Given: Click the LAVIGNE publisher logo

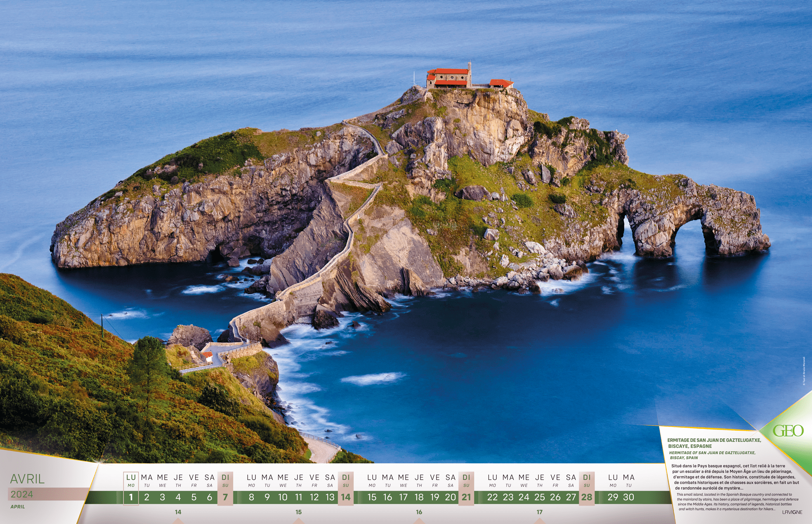Looking at the screenshot, I should [792, 512].
